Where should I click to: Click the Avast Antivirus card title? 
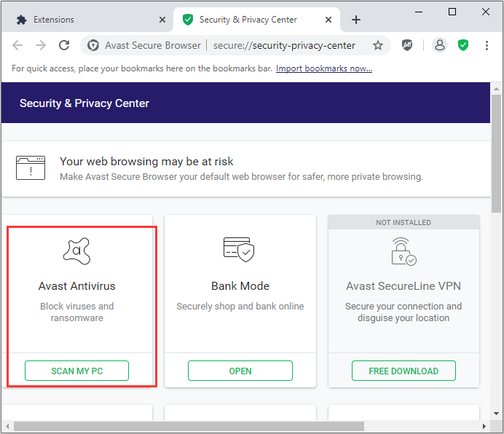[x=76, y=285]
